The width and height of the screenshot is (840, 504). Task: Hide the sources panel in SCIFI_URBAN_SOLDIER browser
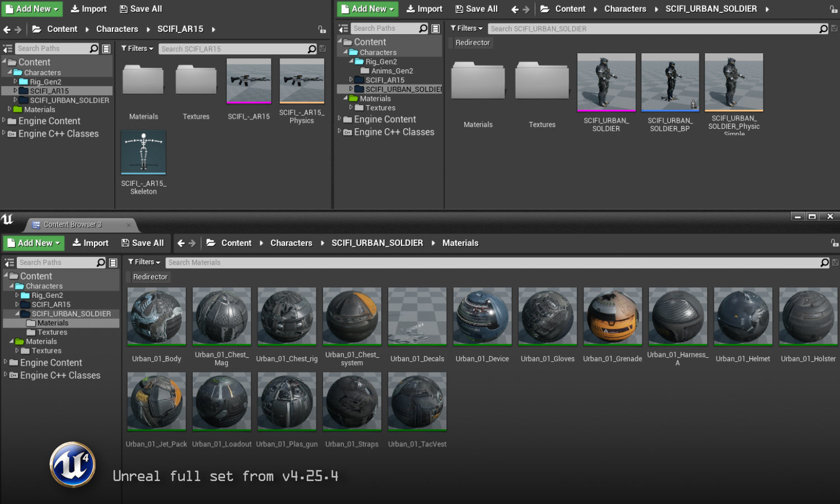click(343, 29)
